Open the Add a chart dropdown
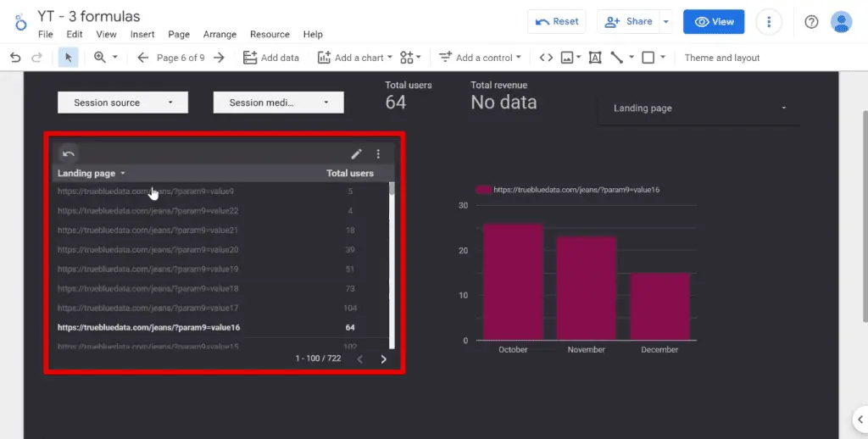Image resolution: width=868 pixels, height=439 pixels. point(355,58)
